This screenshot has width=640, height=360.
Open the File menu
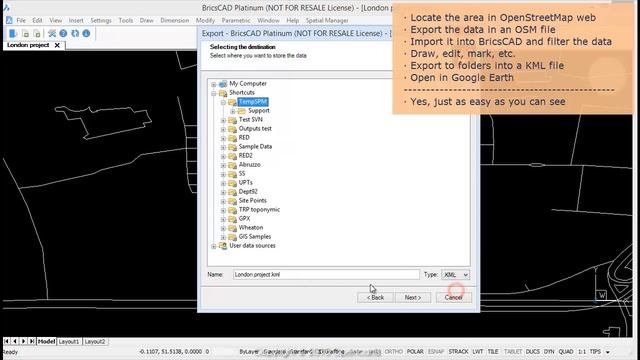click(x=21, y=20)
